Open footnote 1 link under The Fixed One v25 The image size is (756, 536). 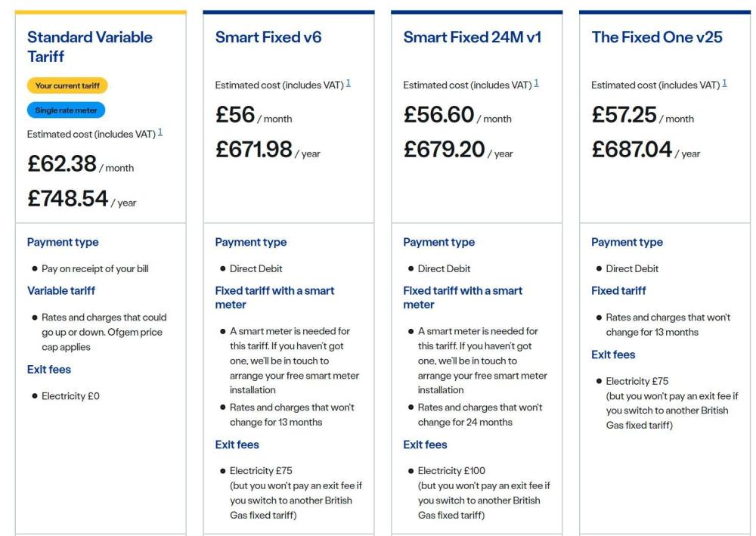tap(724, 83)
